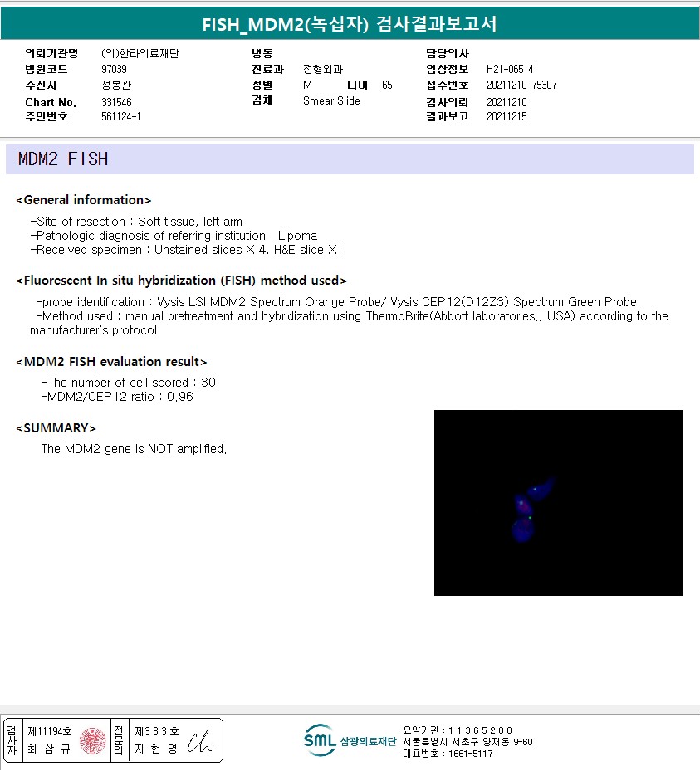The image size is (700, 771).
Task: Click the SML 삼광의료재단 logo
Action: pyautogui.click(x=350, y=740)
